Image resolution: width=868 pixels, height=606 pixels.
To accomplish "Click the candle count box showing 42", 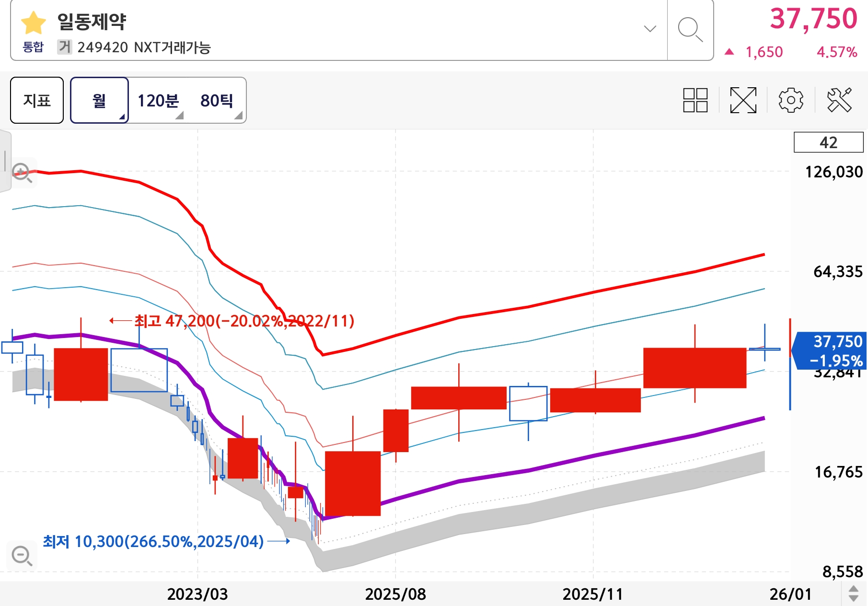I will (x=828, y=142).
